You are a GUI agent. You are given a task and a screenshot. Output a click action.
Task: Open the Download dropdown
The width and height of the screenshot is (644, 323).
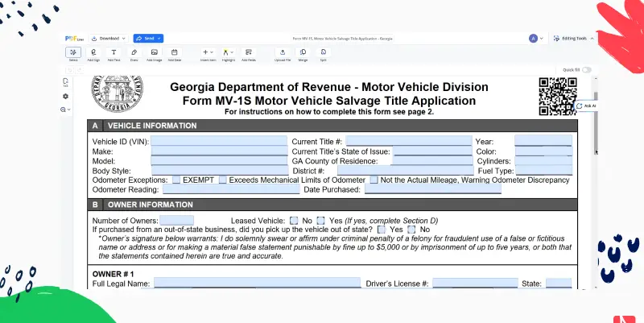click(x=109, y=39)
